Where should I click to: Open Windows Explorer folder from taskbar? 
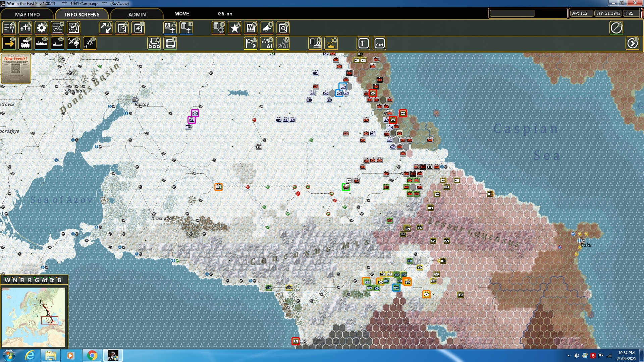pos(50,355)
